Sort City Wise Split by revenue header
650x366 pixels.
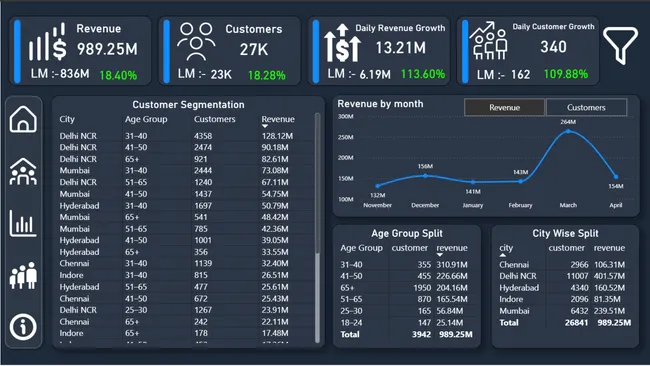(609, 248)
